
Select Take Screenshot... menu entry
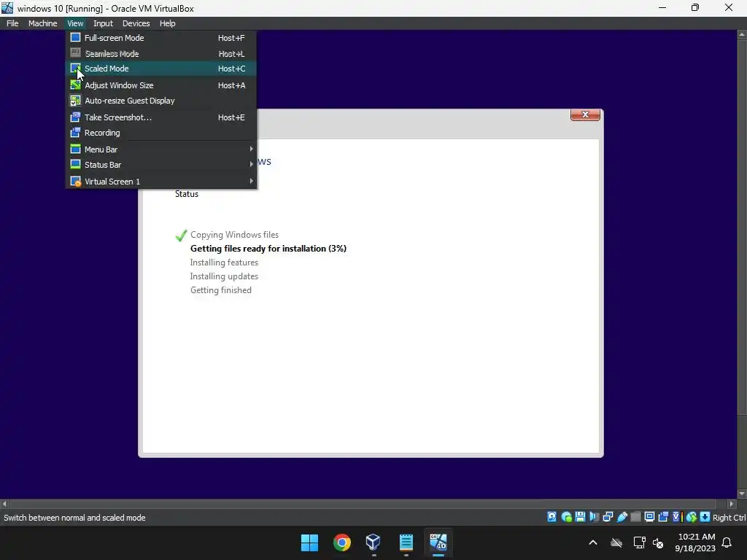tap(161, 117)
